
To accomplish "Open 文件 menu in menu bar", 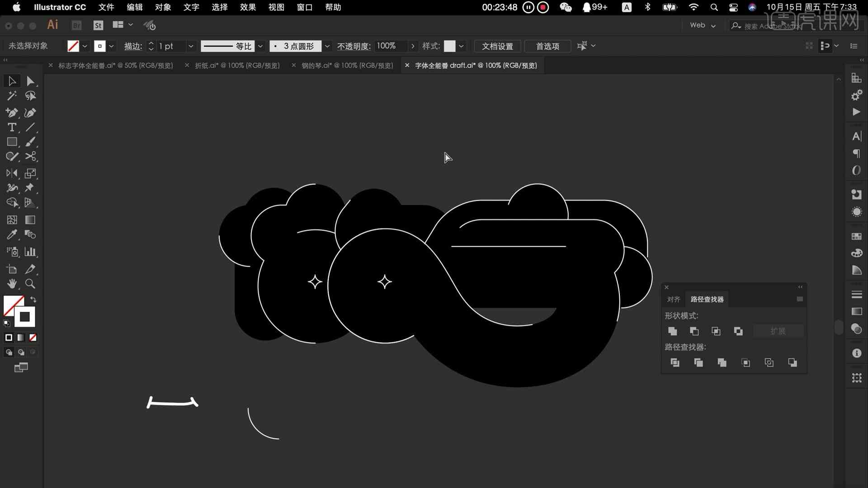I will click(x=105, y=7).
